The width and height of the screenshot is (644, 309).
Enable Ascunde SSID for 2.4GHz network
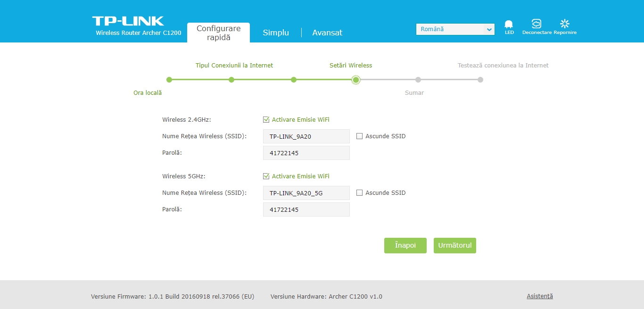pos(360,136)
